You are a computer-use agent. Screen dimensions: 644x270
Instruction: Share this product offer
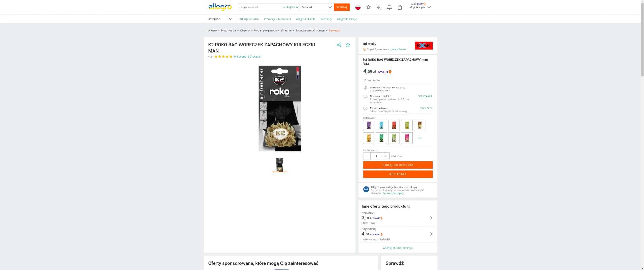point(339,45)
